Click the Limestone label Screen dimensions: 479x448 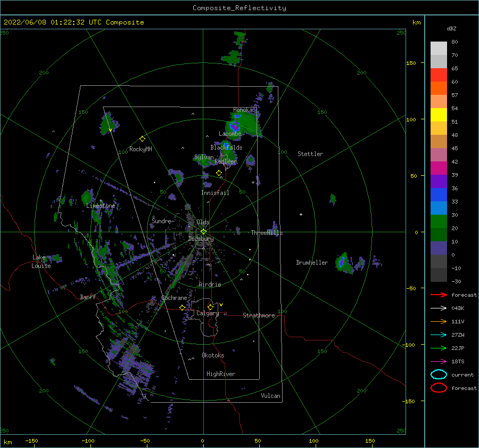[101, 206]
